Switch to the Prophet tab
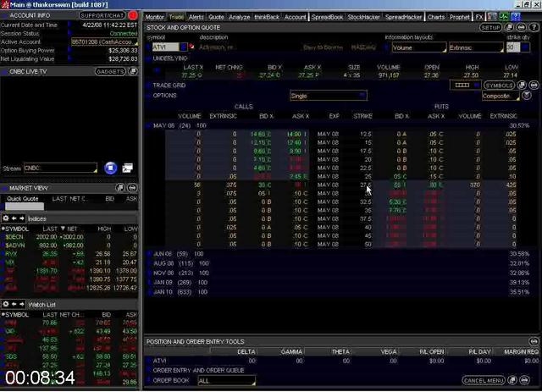Viewport: 542px width, 392px height. (459, 17)
